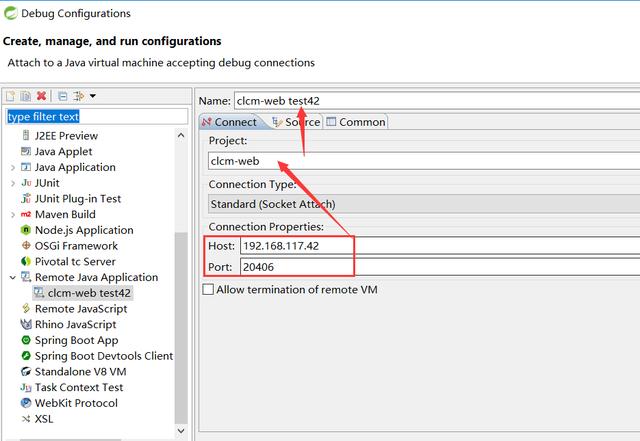
Task: Click the New launch configuration icon
Action: point(11,96)
